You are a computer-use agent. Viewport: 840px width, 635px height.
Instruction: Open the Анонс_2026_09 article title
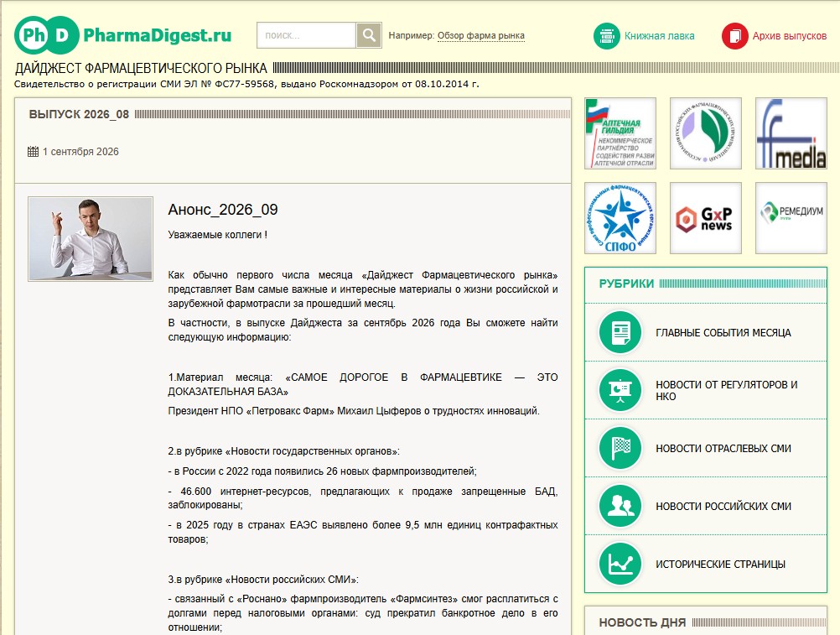coord(223,210)
